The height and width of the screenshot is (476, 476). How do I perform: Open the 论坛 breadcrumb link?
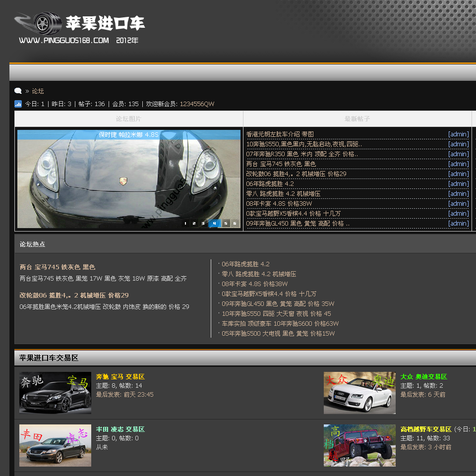point(38,91)
